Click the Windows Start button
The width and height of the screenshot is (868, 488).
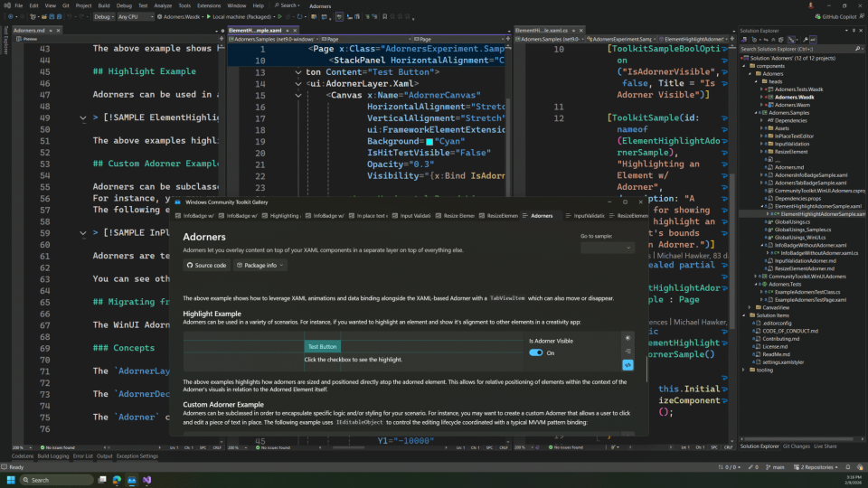[x=11, y=480]
